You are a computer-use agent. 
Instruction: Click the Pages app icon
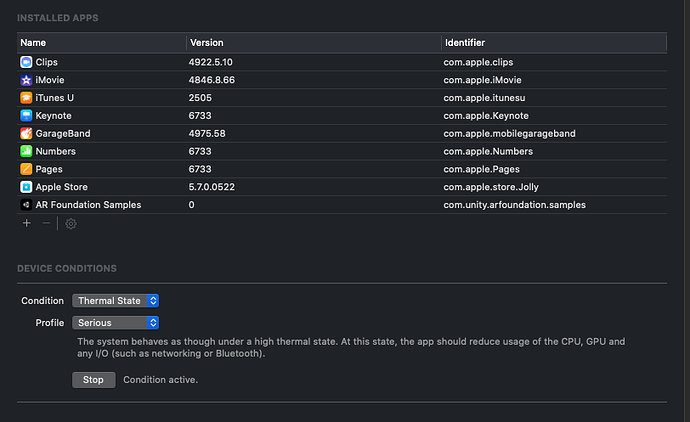26,169
